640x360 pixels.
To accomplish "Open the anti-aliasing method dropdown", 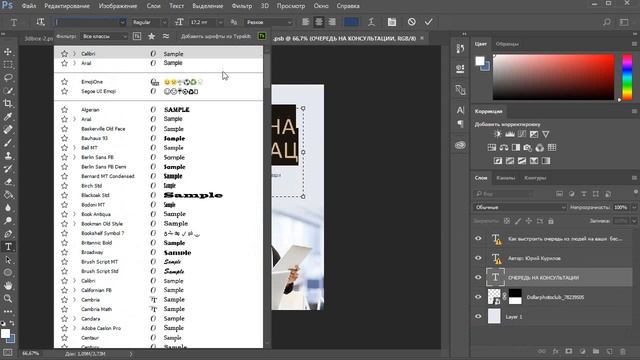I will (269, 22).
